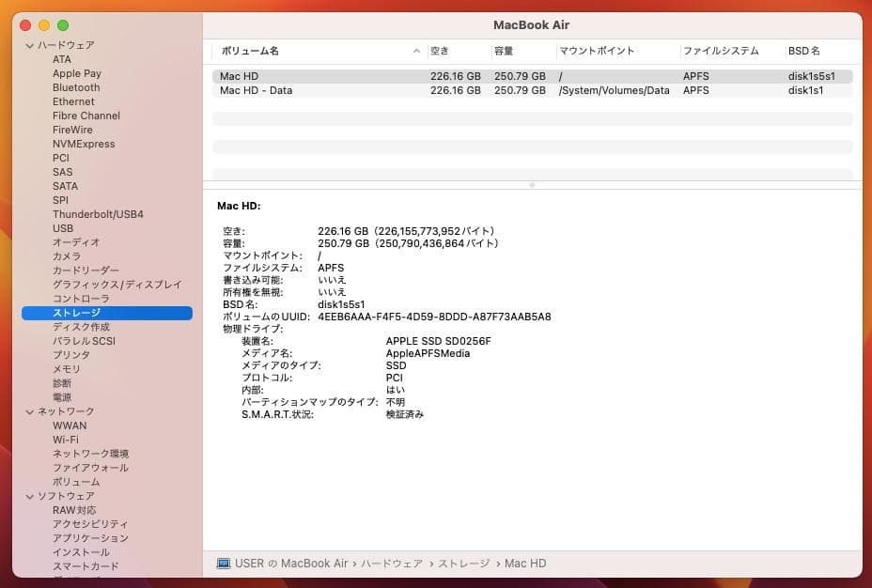Select スマートカード item

(x=86, y=566)
